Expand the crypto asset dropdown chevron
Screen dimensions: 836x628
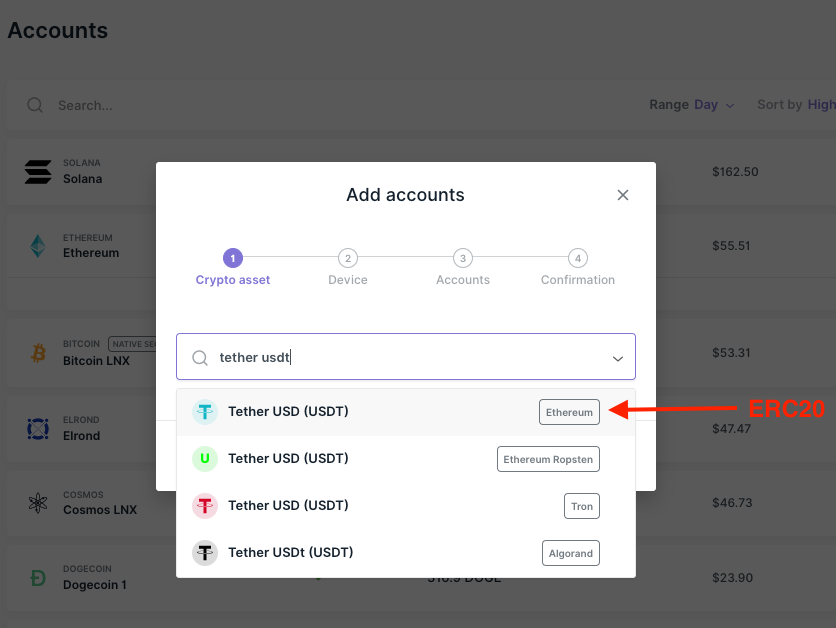(x=617, y=358)
